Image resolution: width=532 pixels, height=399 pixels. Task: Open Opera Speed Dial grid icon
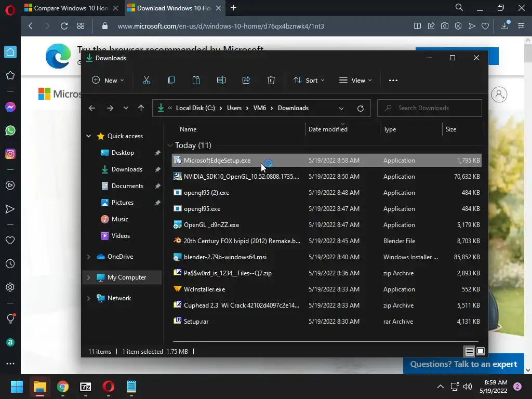pyautogui.click(x=81, y=26)
